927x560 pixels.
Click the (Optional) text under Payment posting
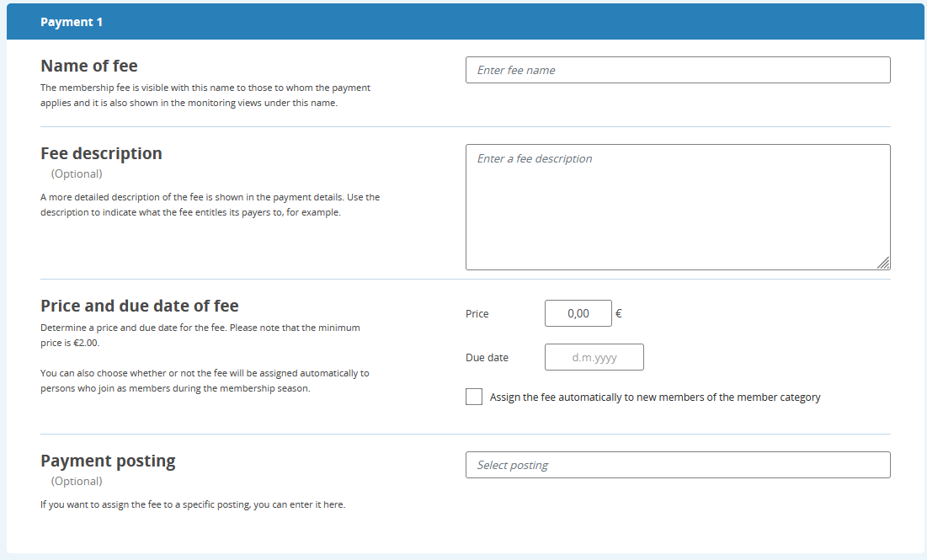[x=77, y=482]
